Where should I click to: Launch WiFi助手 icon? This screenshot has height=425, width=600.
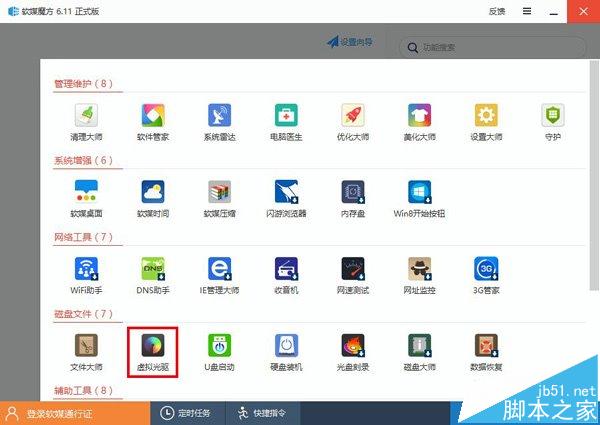tap(86, 276)
